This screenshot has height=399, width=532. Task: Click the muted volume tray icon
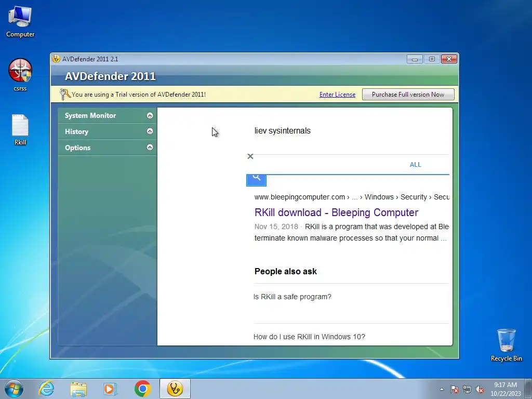click(x=480, y=389)
